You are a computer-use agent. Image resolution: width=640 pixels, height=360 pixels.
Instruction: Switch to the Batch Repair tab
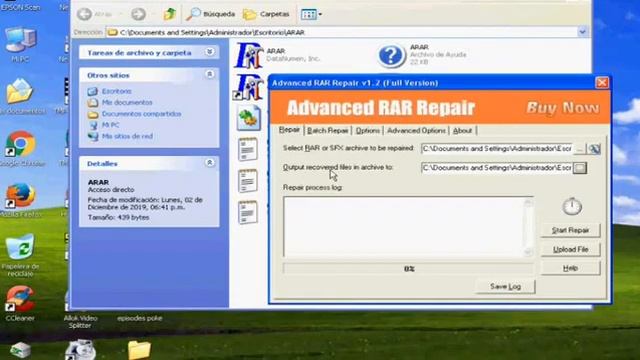tap(327, 131)
